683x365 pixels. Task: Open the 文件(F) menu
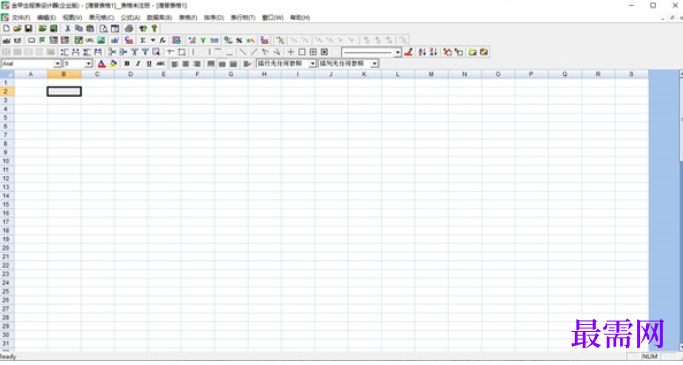(x=20, y=18)
